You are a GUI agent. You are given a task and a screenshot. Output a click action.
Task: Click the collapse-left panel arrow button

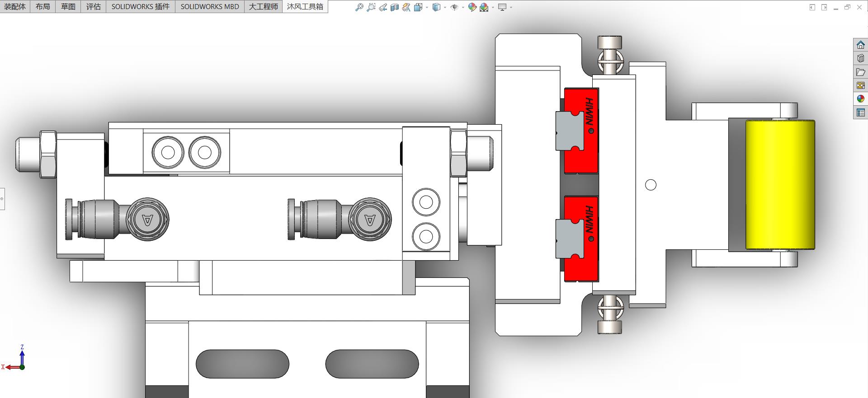tap(812, 7)
